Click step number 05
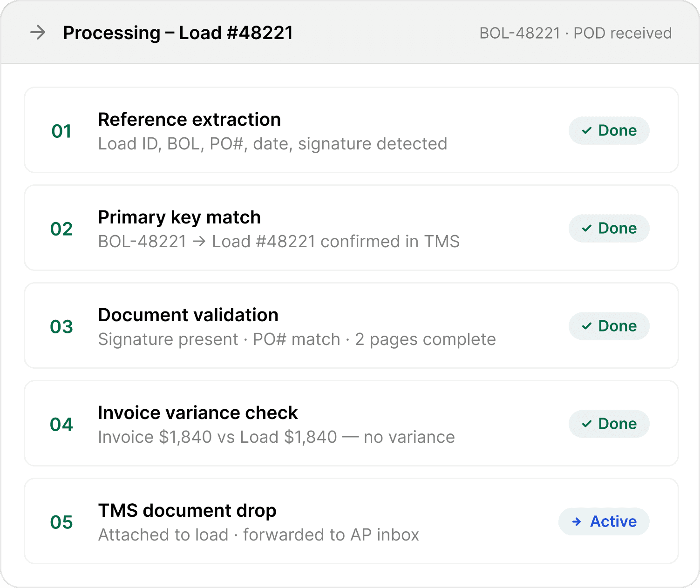This screenshot has width=700, height=588. click(x=61, y=522)
